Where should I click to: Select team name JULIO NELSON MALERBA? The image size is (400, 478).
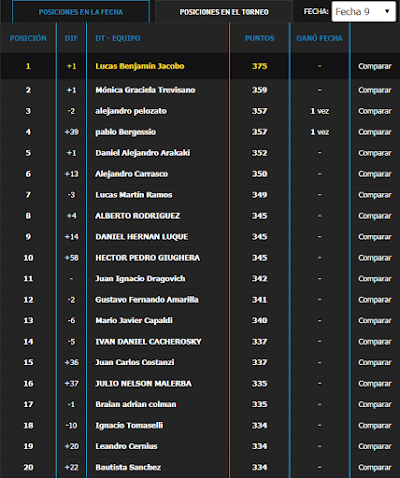143,384
